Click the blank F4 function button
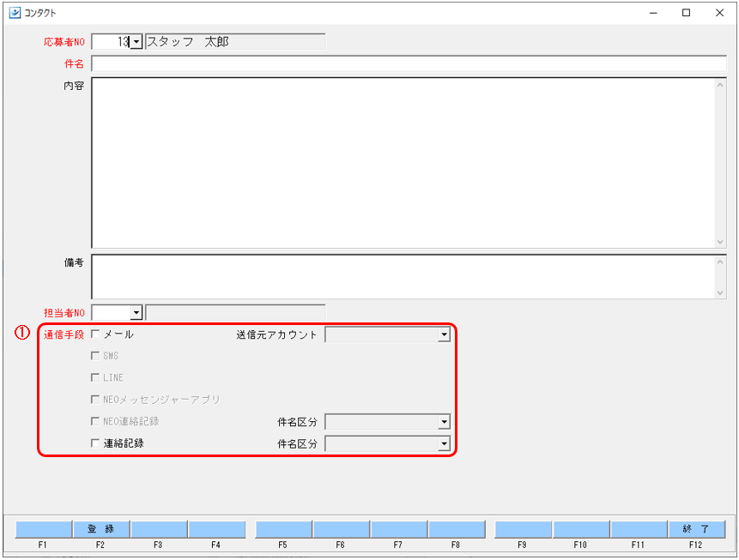The width and height of the screenshot is (739, 560). (x=217, y=529)
